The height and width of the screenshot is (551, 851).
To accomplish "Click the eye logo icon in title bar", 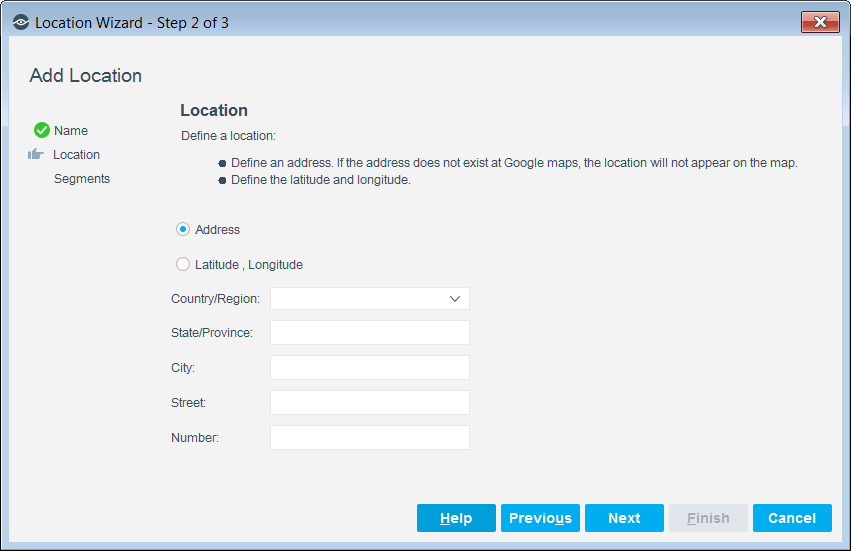I will click(21, 23).
